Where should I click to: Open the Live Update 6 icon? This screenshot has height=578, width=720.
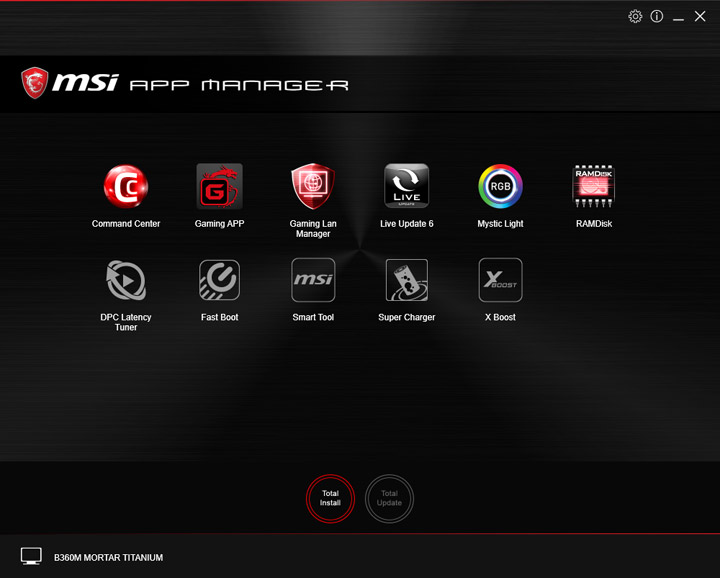(406, 185)
